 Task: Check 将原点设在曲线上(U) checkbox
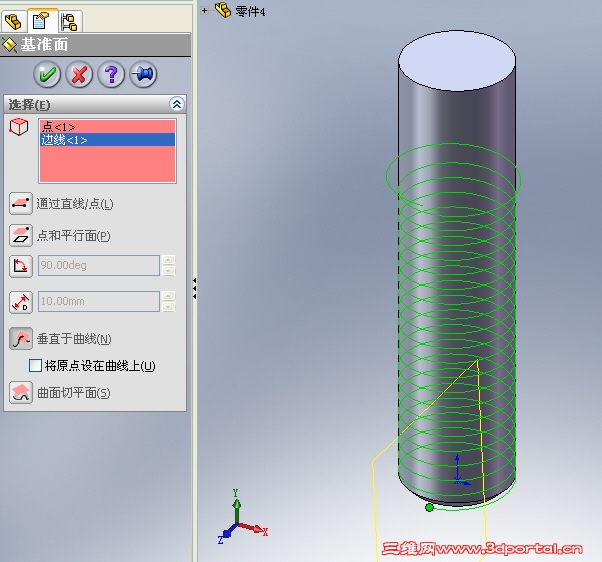(35, 365)
